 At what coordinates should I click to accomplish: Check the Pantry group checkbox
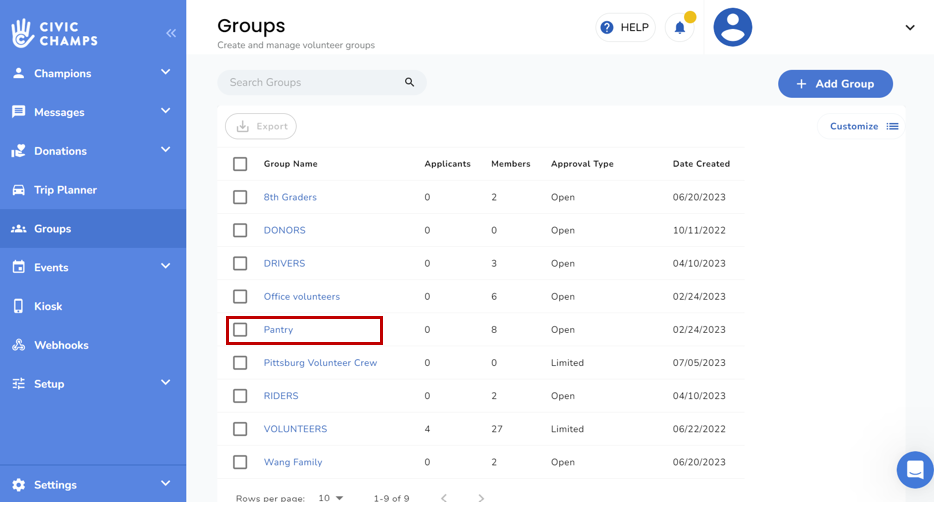[240, 330]
